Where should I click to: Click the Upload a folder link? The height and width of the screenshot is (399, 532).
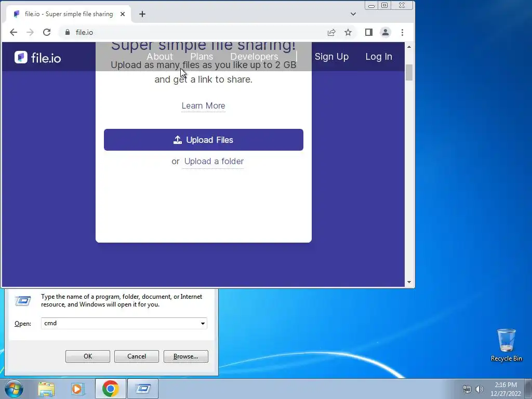[x=214, y=162]
